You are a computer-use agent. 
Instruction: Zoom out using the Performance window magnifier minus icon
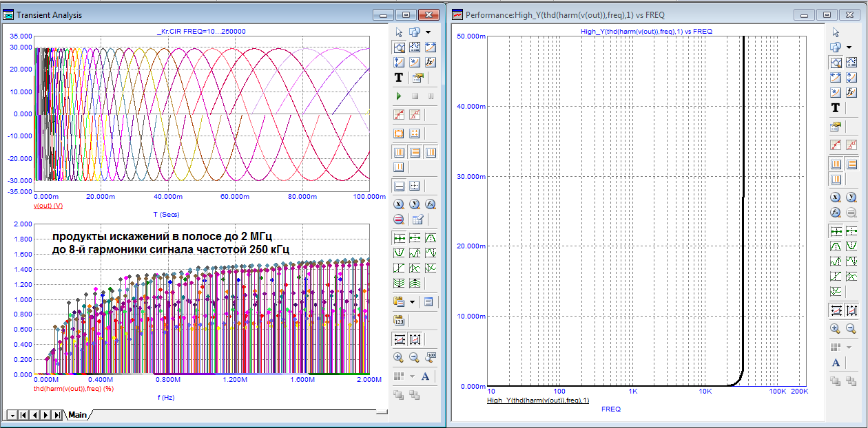(x=851, y=329)
